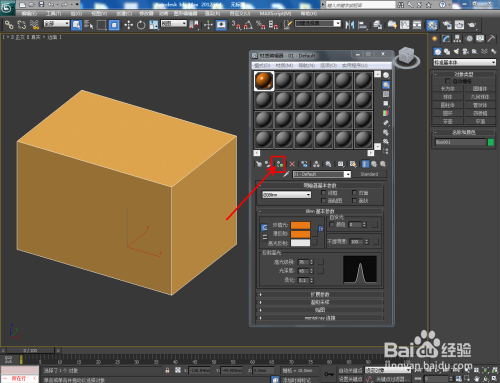
Task: Enable the 面状 faceted checkbox
Action: [x=355, y=200]
